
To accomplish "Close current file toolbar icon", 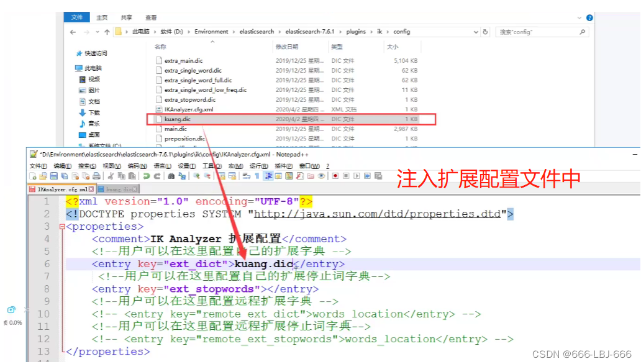I will tap(75, 176).
